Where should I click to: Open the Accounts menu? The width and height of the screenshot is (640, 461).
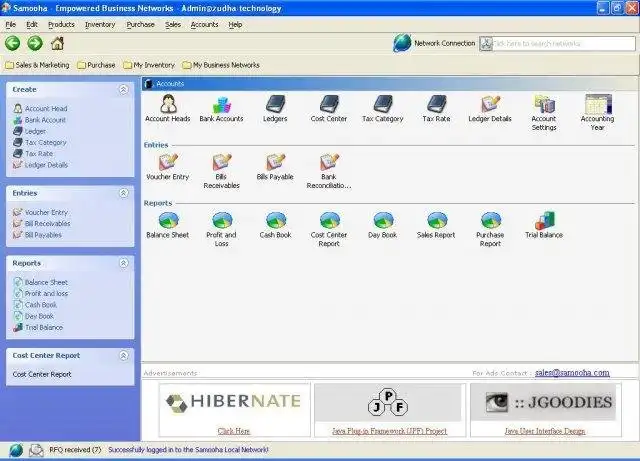204,24
